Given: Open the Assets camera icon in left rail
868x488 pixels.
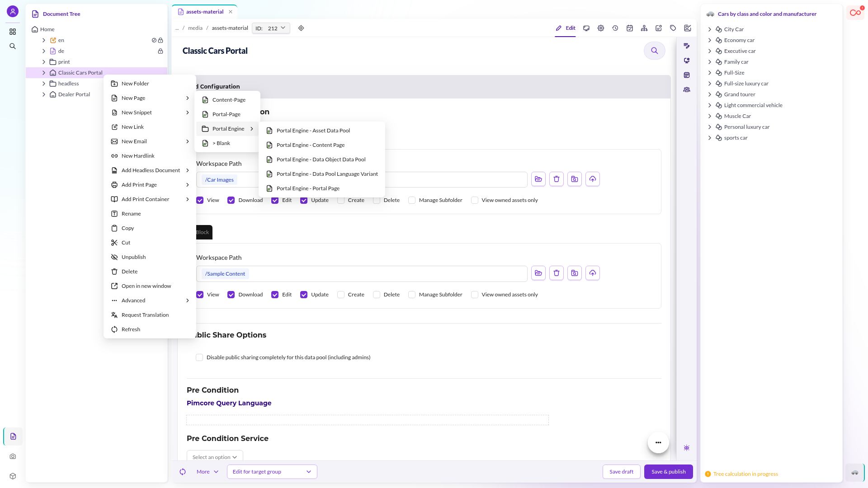Looking at the screenshot, I should pyautogui.click(x=13, y=456).
